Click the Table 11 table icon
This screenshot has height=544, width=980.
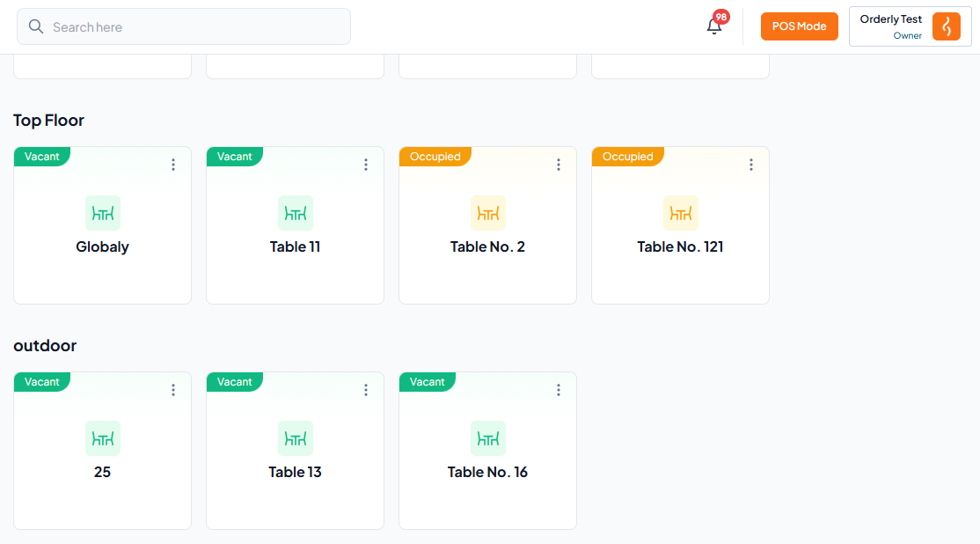(x=295, y=213)
